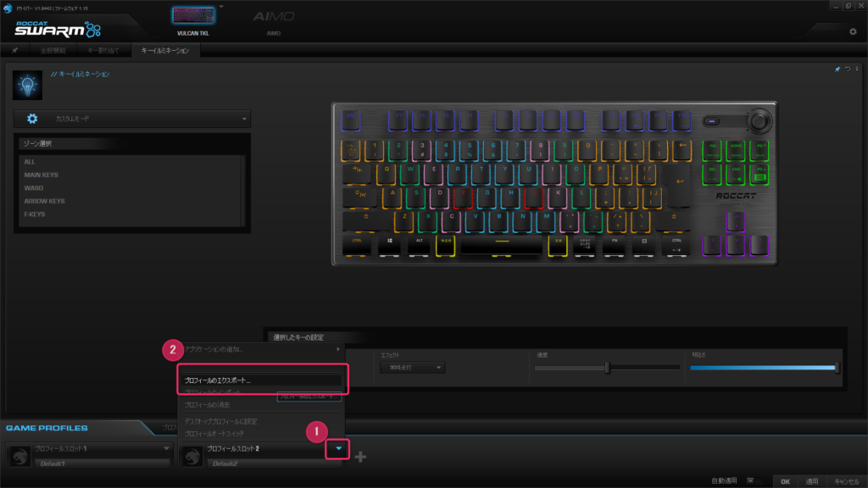Click the undo arrow icon in the panel header
This screenshot has height=488, width=868.
(848, 69)
